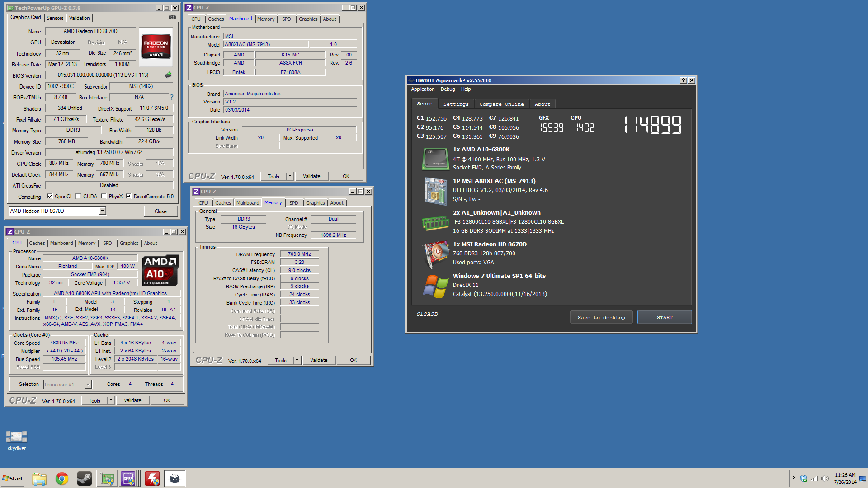
Task: Click the show desktop icon beside the clock
Action: [863, 479]
